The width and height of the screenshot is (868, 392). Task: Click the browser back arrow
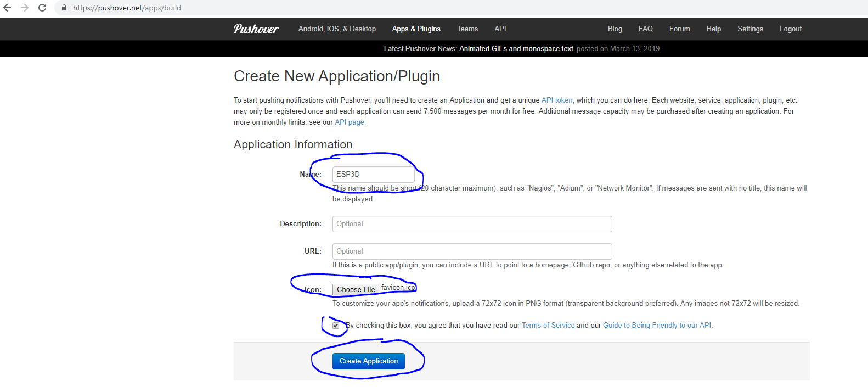(x=8, y=8)
